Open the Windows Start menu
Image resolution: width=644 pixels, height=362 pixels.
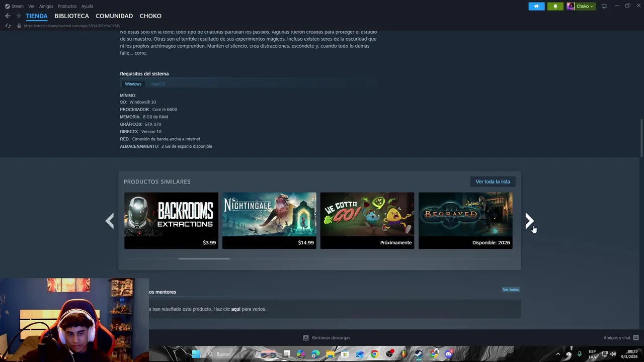point(196,354)
